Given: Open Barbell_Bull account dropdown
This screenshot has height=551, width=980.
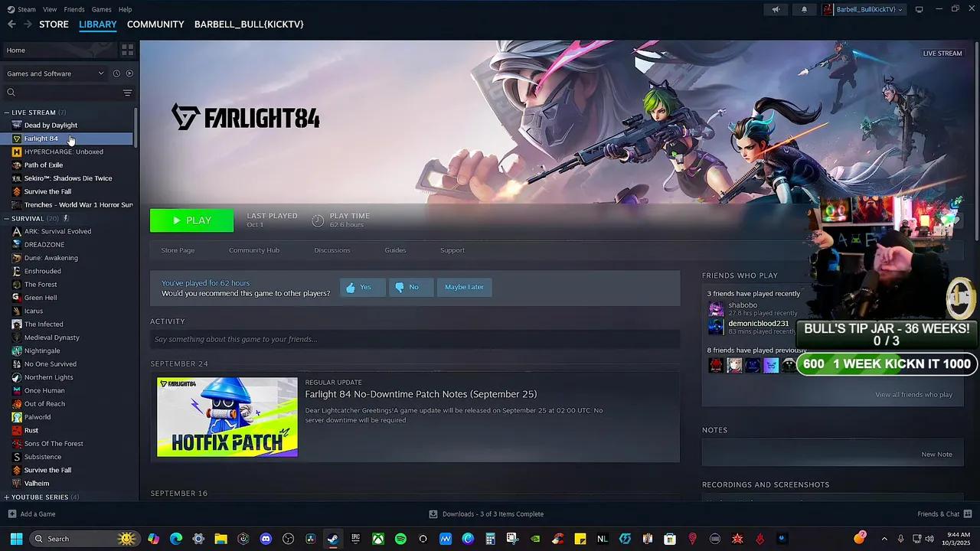Looking at the screenshot, I should tap(863, 9).
